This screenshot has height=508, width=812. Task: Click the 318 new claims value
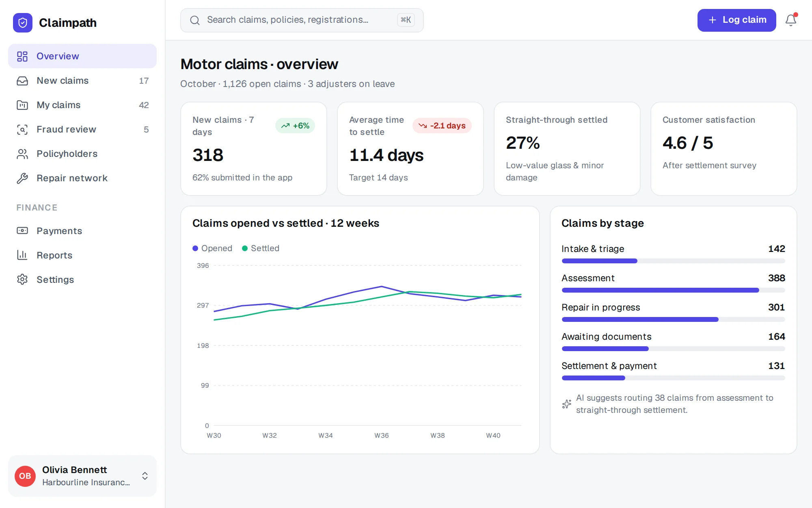click(208, 155)
